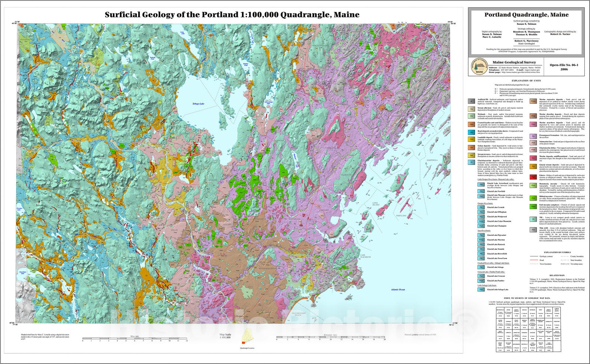Select the Glacial Lake Marston swatch
The height and width of the screenshot is (364, 590).
[x=481, y=240]
